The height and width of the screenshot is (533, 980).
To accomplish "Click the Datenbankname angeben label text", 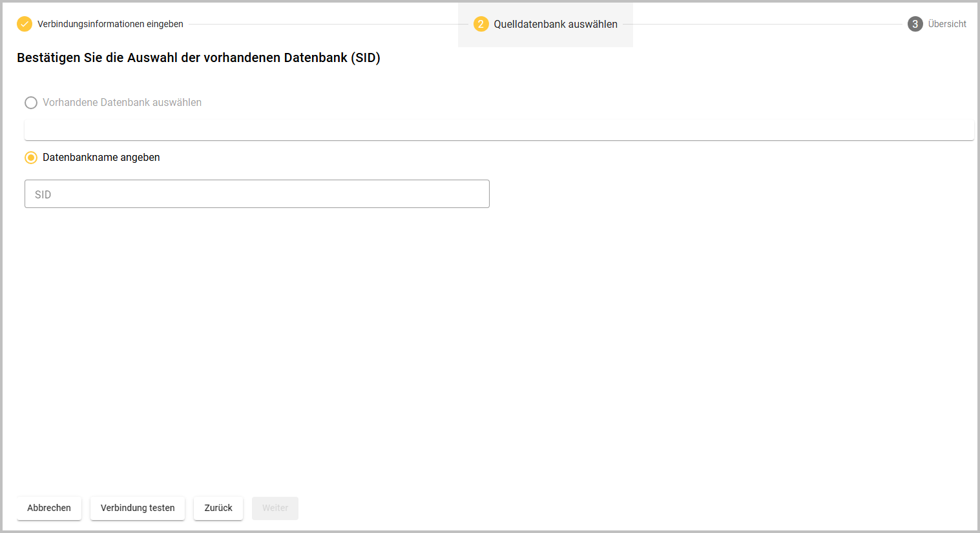I will tap(101, 158).
